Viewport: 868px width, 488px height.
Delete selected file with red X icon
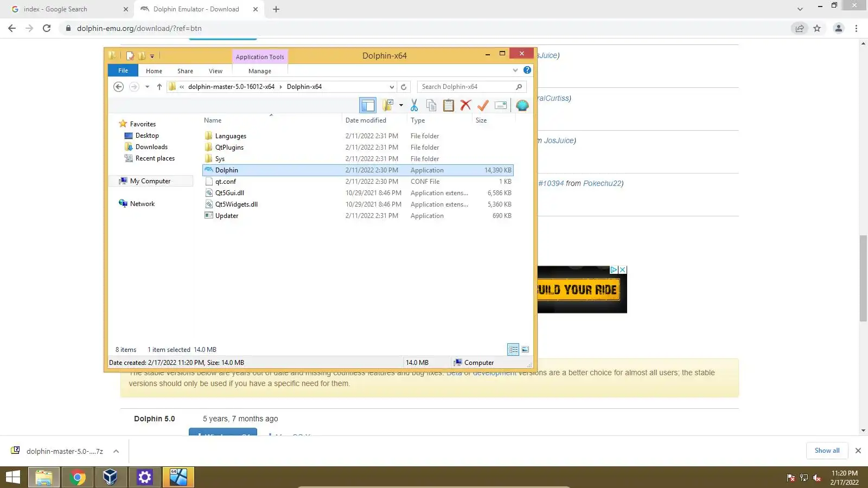(465, 105)
